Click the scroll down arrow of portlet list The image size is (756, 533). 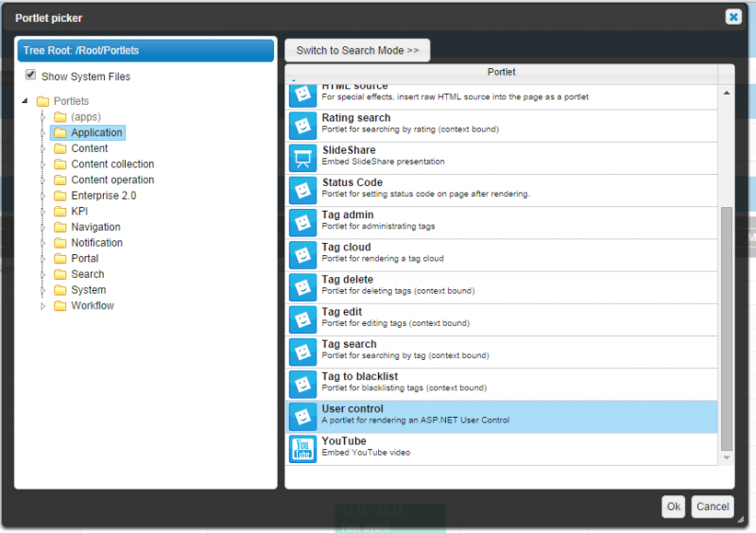(x=727, y=457)
